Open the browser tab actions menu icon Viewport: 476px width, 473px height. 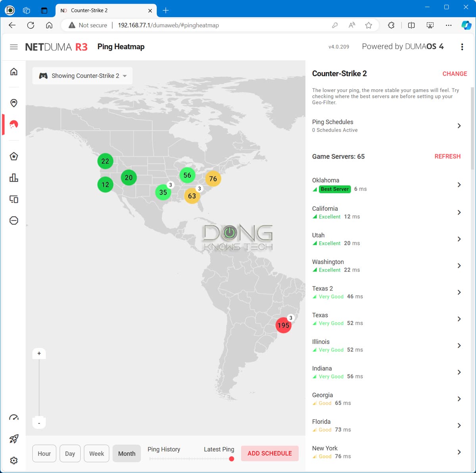click(x=44, y=10)
